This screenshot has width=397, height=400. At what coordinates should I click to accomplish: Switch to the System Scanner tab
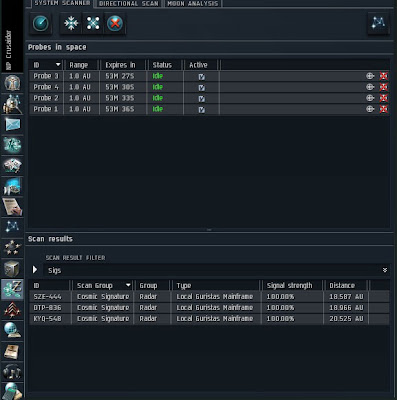coord(62,3)
